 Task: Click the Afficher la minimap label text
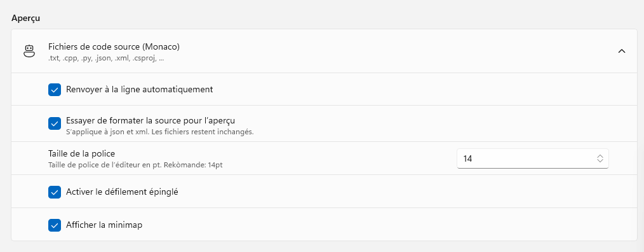click(x=104, y=225)
